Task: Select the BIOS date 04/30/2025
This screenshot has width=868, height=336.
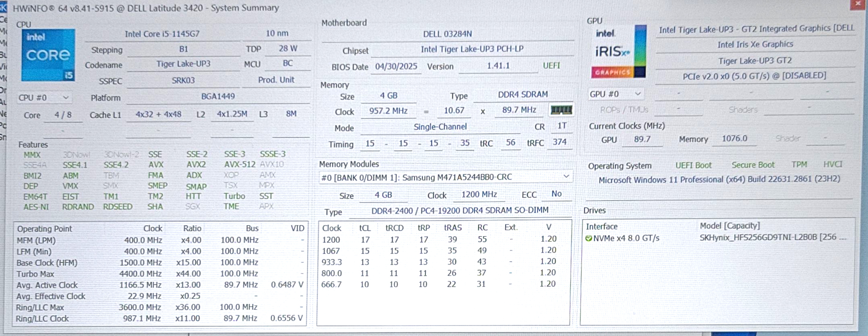Action: [x=396, y=66]
